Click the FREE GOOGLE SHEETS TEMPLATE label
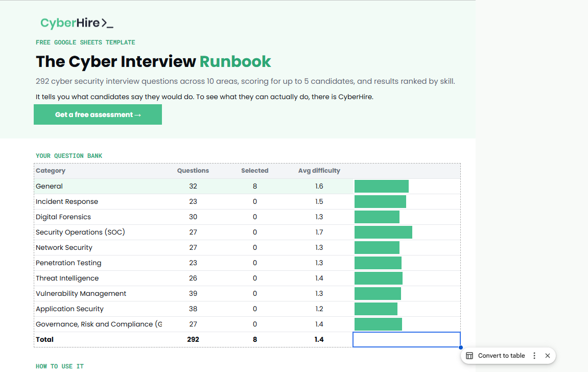Viewport: 588px width, 372px height. pos(85,42)
